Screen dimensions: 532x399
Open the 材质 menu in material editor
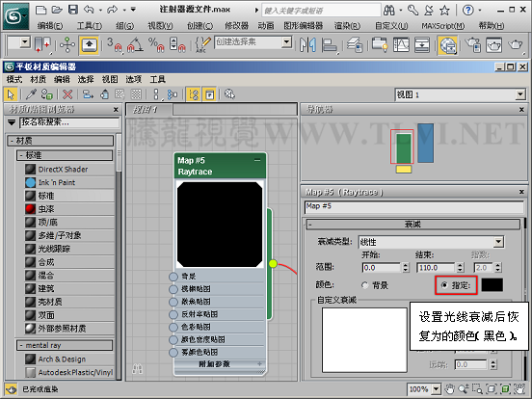pos(38,79)
